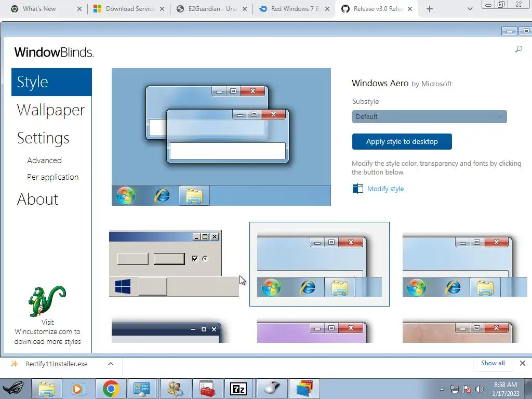Close the Release v3.0 tab
This screenshot has height=399, width=532.
410,9
